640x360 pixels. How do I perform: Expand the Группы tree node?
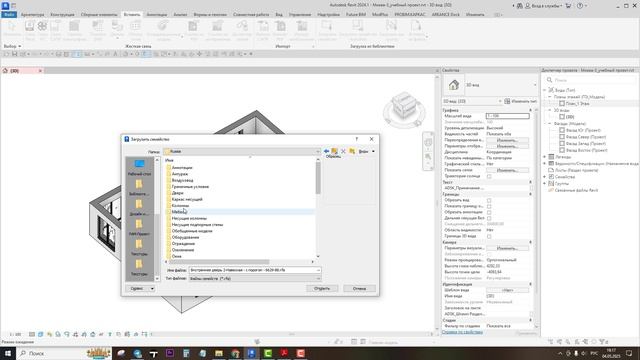coord(544,184)
